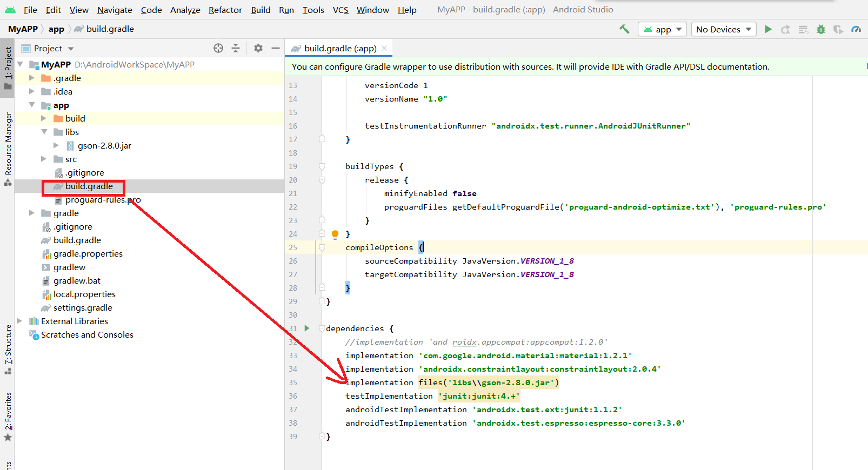Click the yellow light bulb intention icon
The height and width of the screenshot is (470, 868).
pos(335,234)
